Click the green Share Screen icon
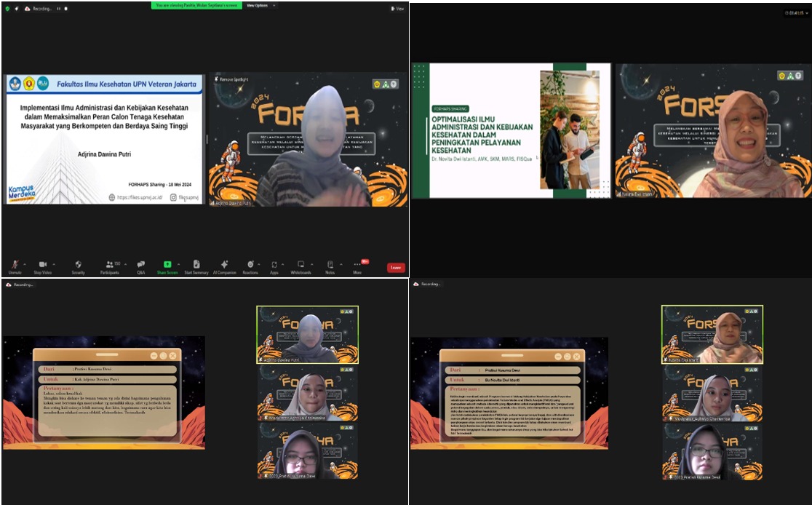Image resolution: width=812 pixels, height=505 pixels. click(167, 265)
